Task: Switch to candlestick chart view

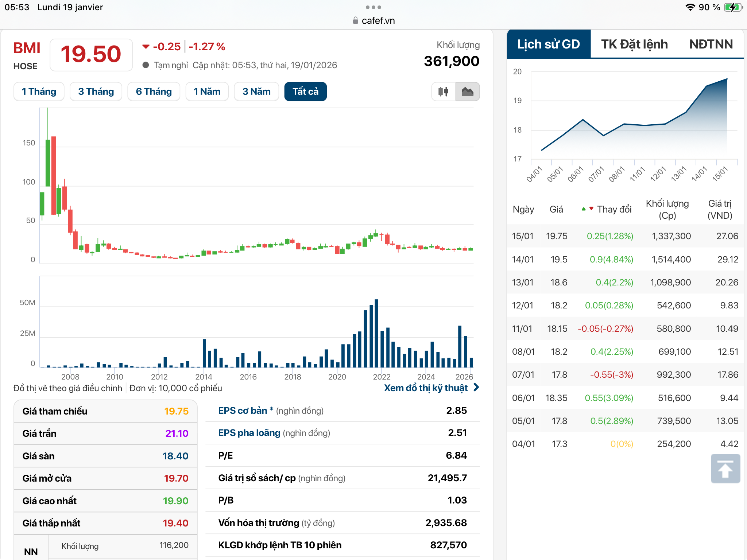Action: (443, 92)
